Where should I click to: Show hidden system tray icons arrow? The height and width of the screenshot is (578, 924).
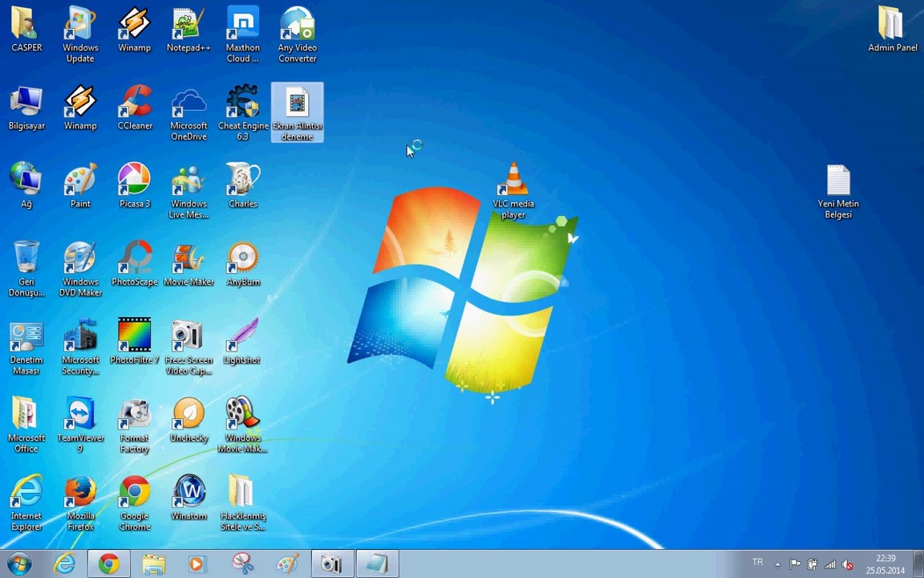[778, 564]
